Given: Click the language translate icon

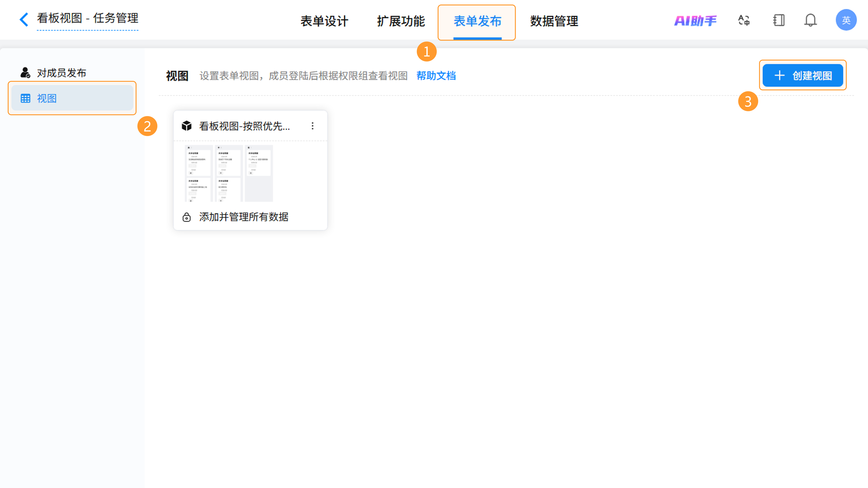Looking at the screenshot, I should coord(744,20).
